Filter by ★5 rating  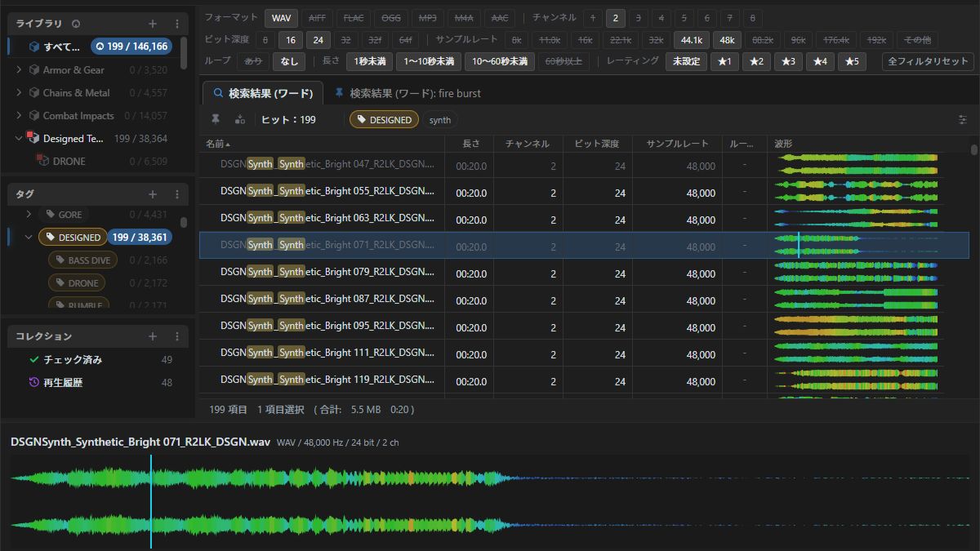[851, 61]
